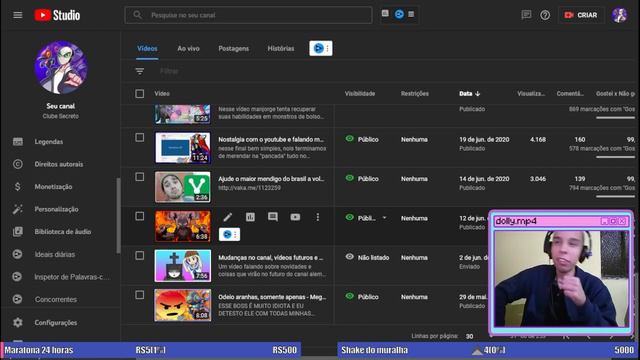The image size is (640, 360).
Task: Open thumbnail of Mudanças no canal 7:56
Action: pyautogui.click(x=182, y=266)
